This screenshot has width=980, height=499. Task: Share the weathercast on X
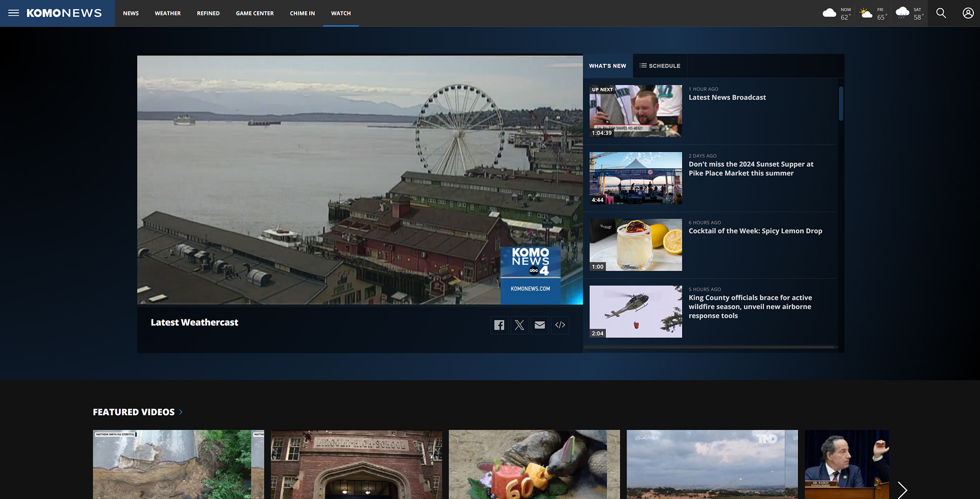coord(520,325)
